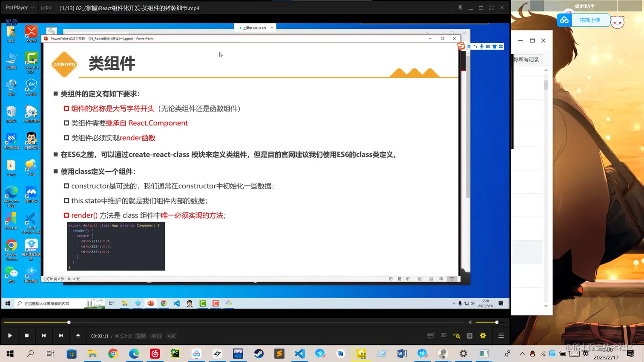Toggle 360° video mode in PotPlayer

[431, 336]
